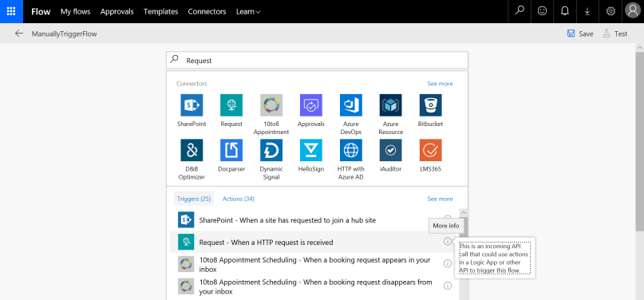The width and height of the screenshot is (644, 300).
Task: Go back with the left arrow
Action: (x=19, y=34)
